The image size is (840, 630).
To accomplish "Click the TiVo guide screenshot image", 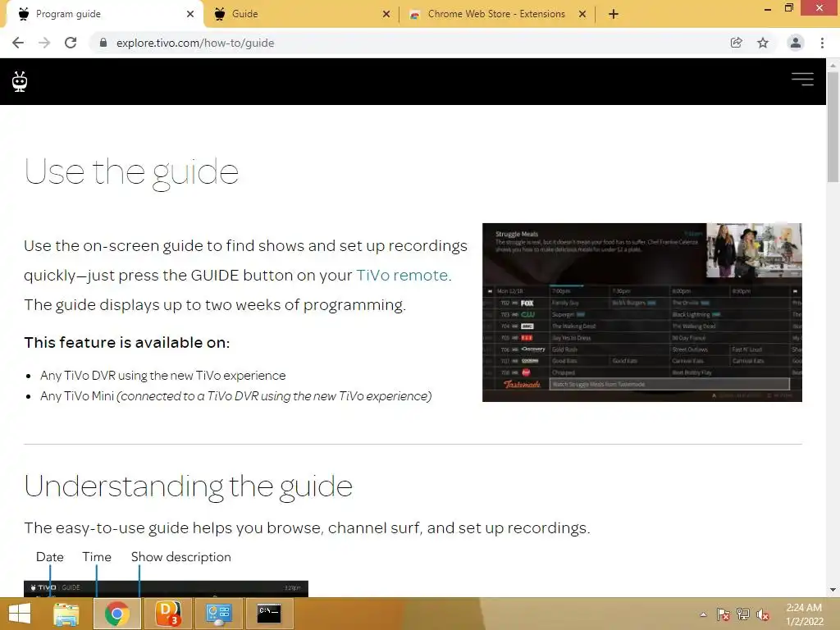I will pyautogui.click(x=641, y=313).
